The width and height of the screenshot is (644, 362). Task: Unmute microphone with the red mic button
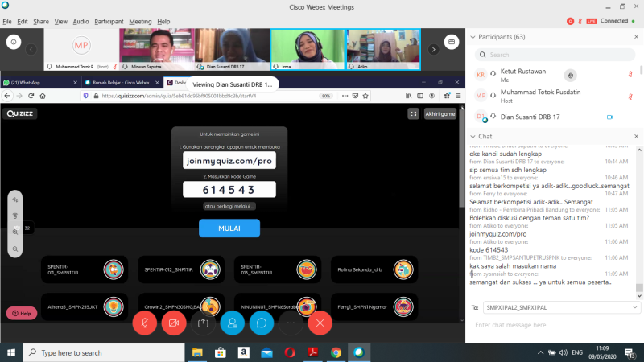point(145,323)
